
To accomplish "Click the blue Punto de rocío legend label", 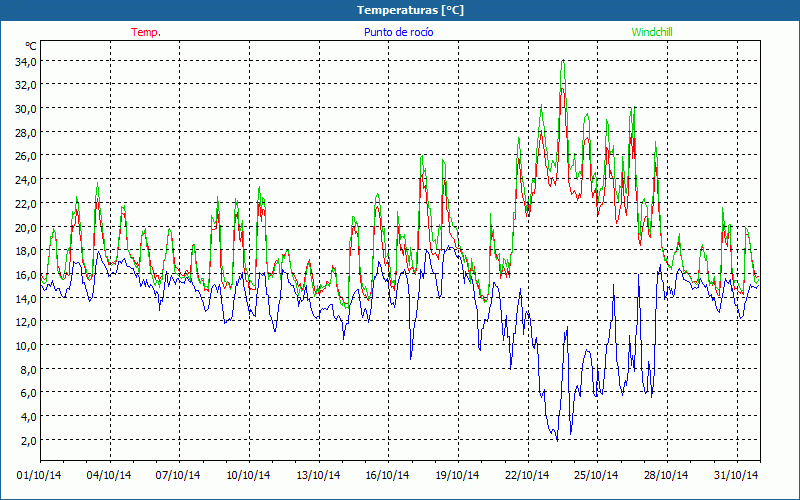I will click(x=398, y=32).
